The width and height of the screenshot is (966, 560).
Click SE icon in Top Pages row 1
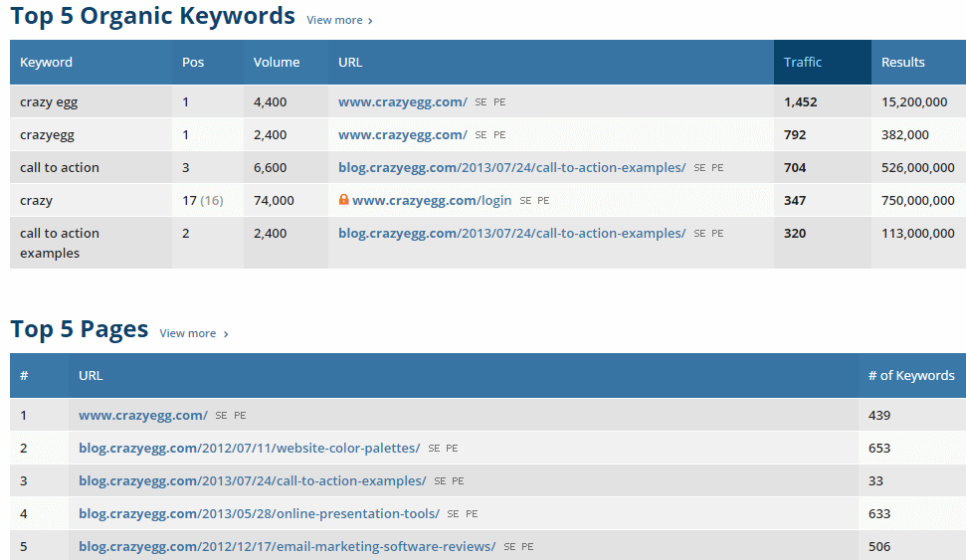pos(221,416)
